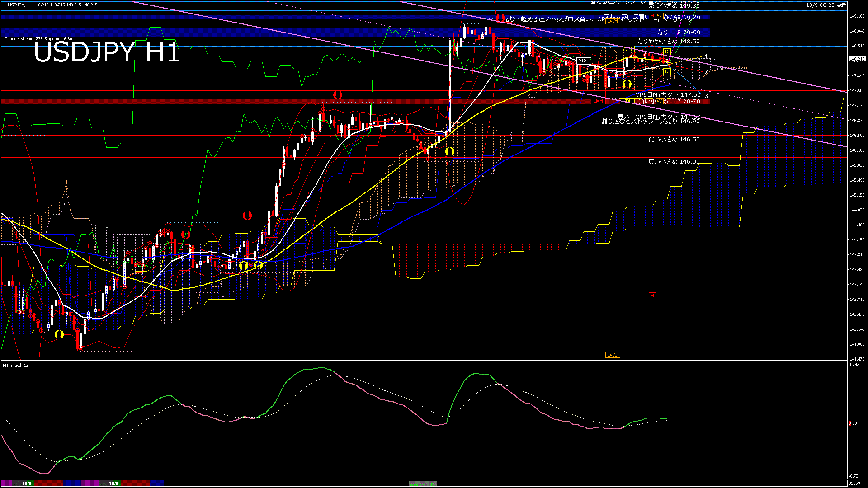Click the bottom-left yellow up-arrow signal
The width and height of the screenshot is (868, 488).
point(59,334)
